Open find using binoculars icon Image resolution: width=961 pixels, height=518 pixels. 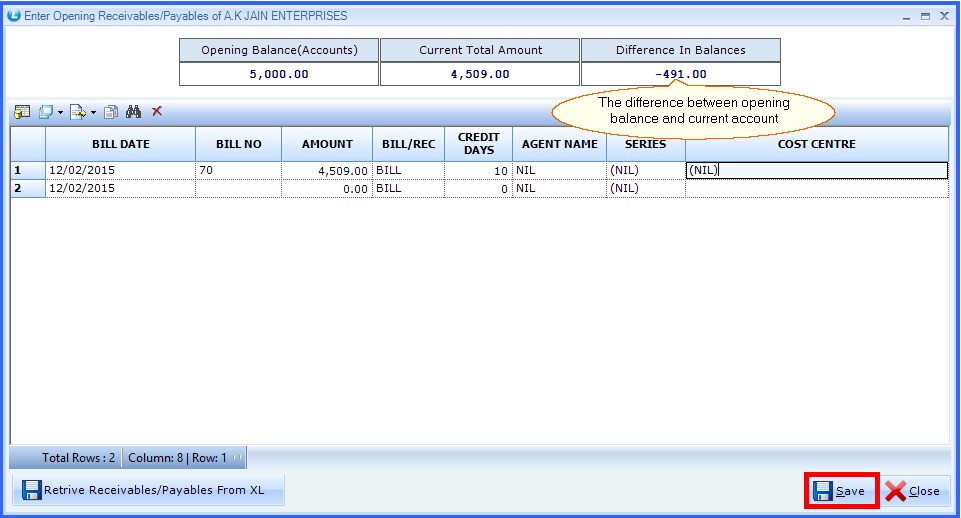point(133,112)
